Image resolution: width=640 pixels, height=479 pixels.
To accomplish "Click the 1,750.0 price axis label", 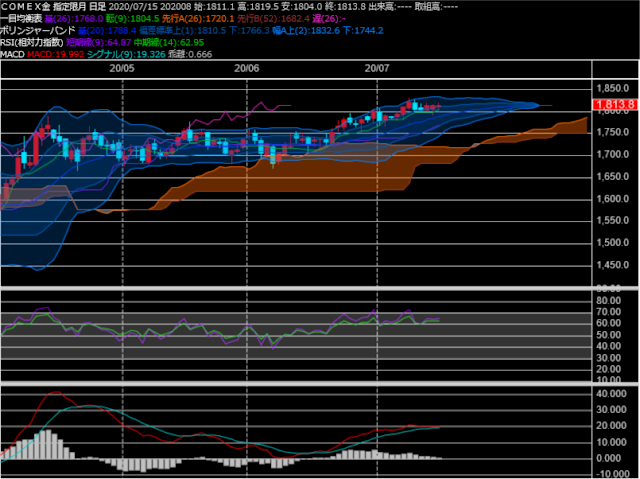I will coord(613,132).
